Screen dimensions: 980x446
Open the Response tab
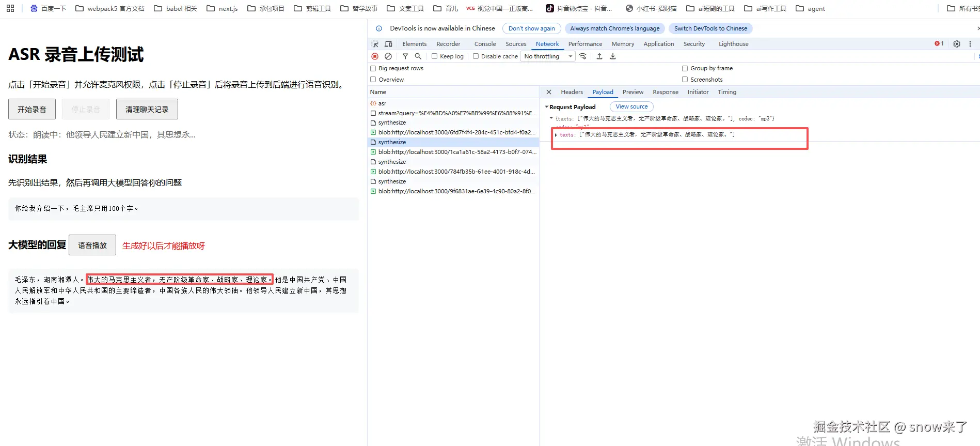click(x=665, y=92)
